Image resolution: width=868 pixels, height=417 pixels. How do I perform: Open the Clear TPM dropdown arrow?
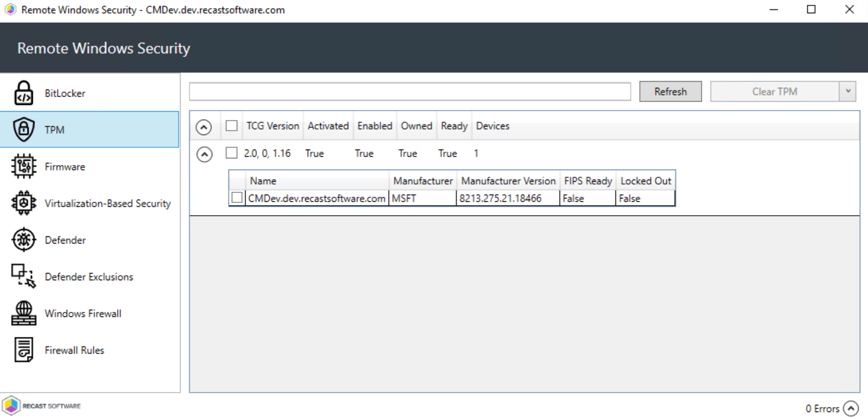point(848,92)
